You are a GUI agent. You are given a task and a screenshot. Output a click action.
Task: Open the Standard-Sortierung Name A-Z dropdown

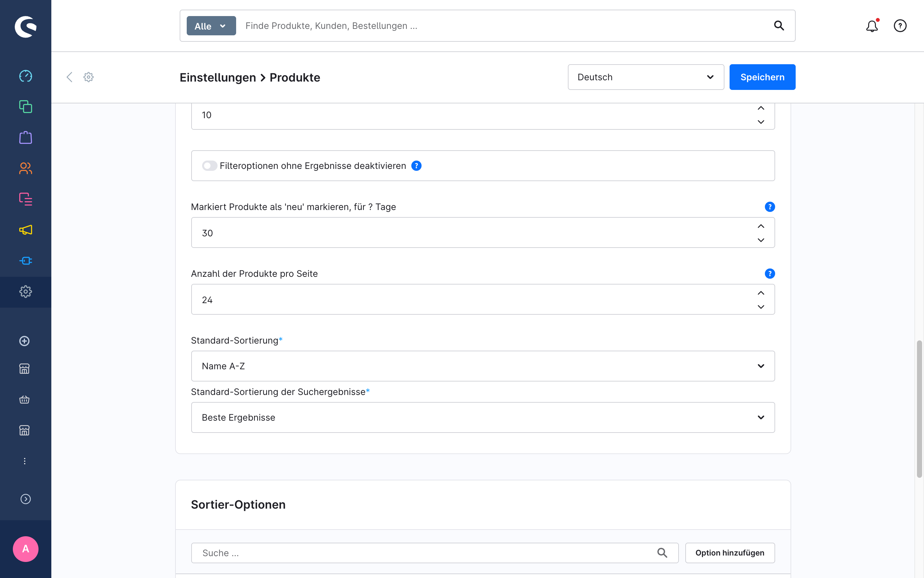(x=483, y=366)
